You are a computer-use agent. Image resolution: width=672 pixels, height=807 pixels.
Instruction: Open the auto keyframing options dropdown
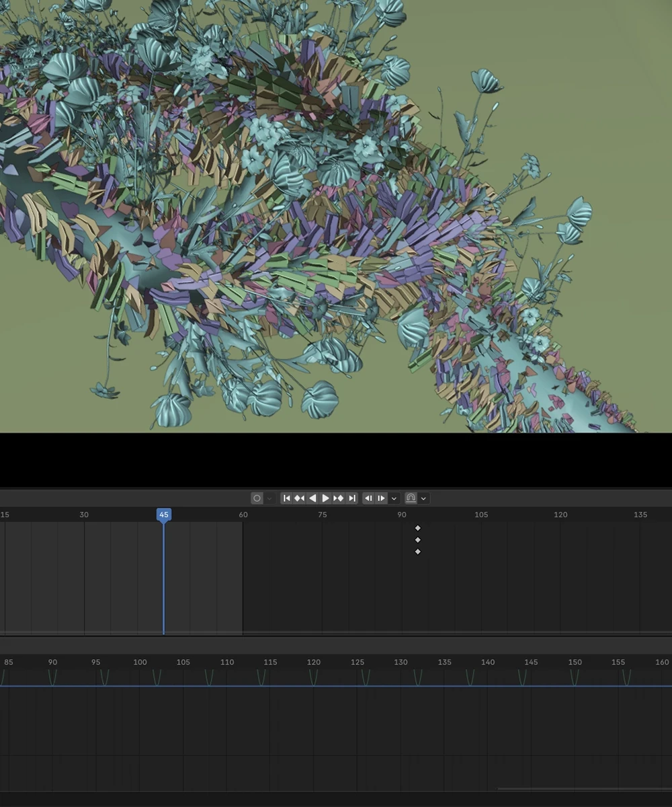(x=269, y=498)
